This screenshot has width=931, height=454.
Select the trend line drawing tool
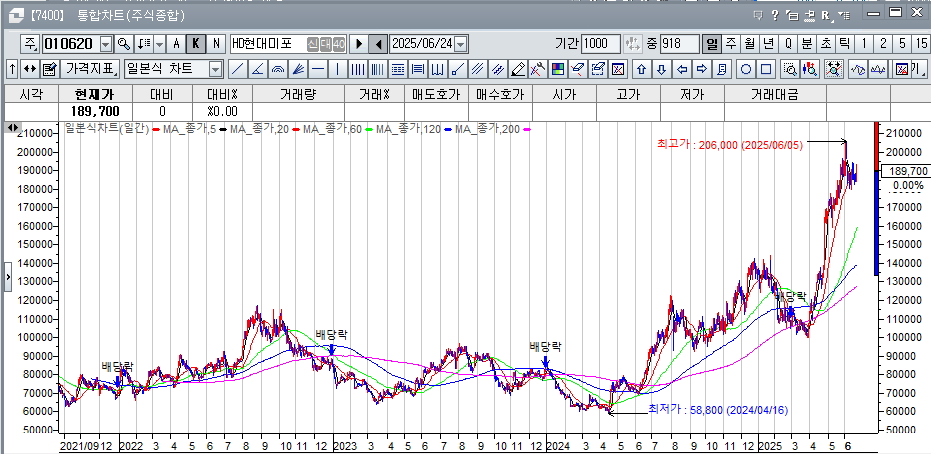point(237,69)
